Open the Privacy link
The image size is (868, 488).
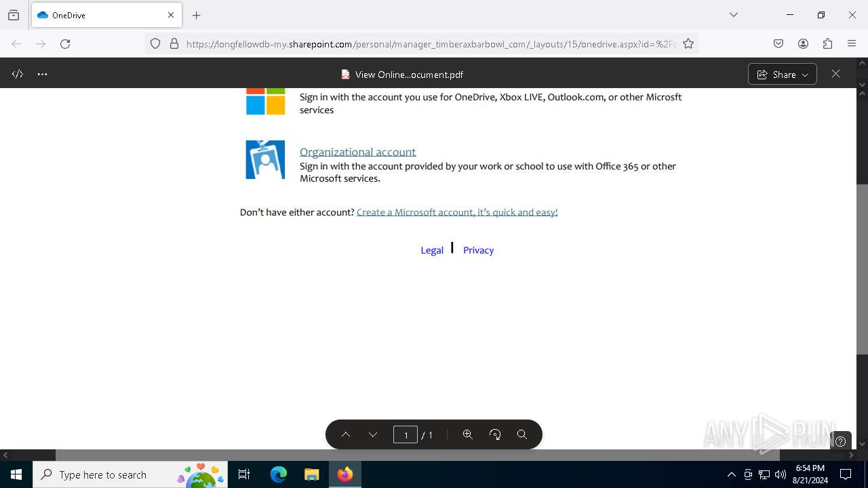(x=478, y=250)
